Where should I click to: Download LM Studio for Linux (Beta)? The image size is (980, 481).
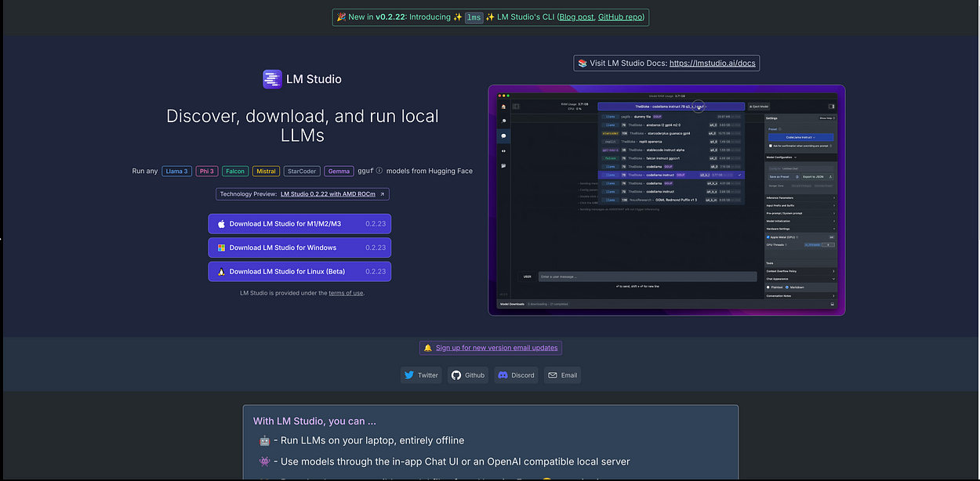tap(299, 272)
